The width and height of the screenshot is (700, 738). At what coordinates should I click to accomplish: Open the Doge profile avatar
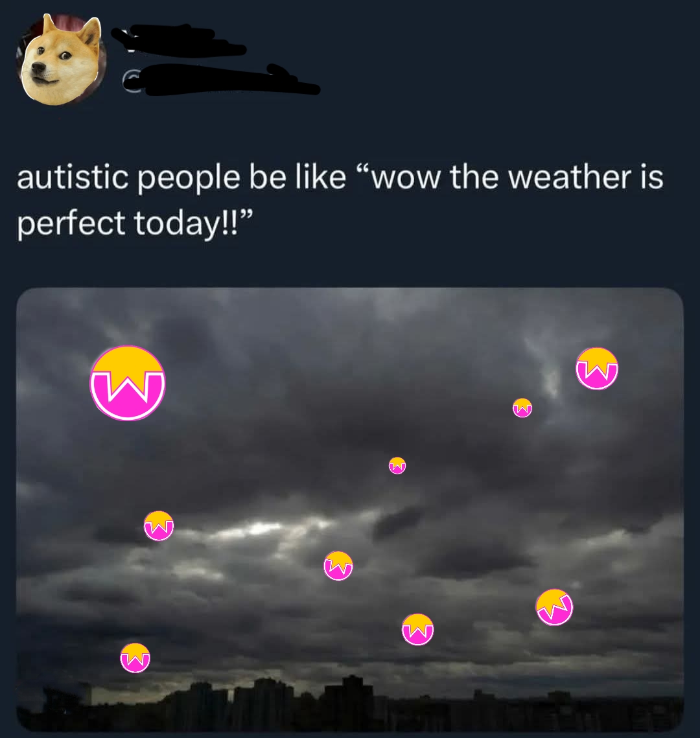coord(62,60)
